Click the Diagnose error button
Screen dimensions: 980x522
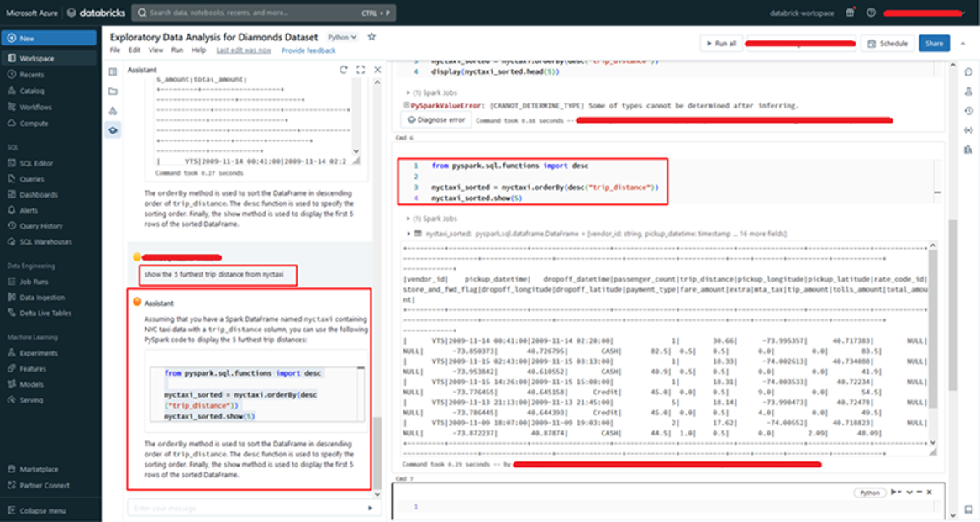pyautogui.click(x=435, y=120)
